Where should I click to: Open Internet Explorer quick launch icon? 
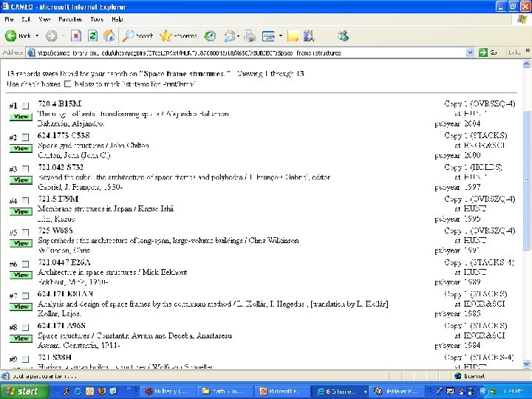pos(78,391)
